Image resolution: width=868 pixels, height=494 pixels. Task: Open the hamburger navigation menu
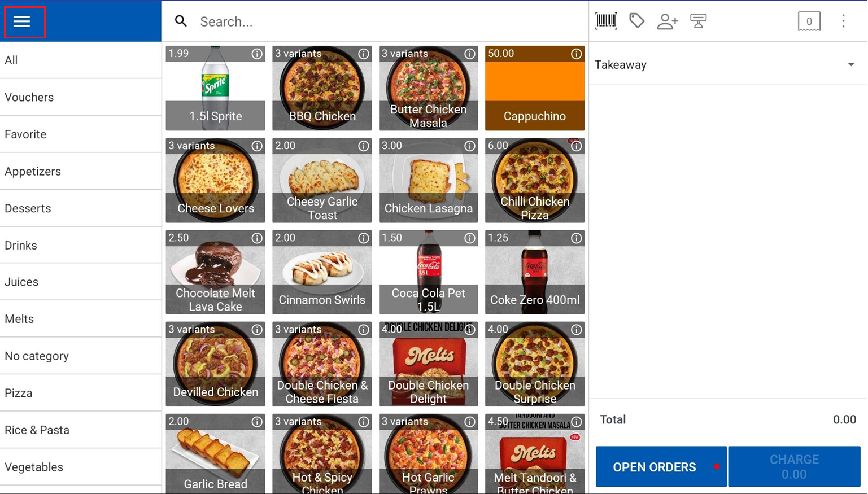(x=23, y=21)
